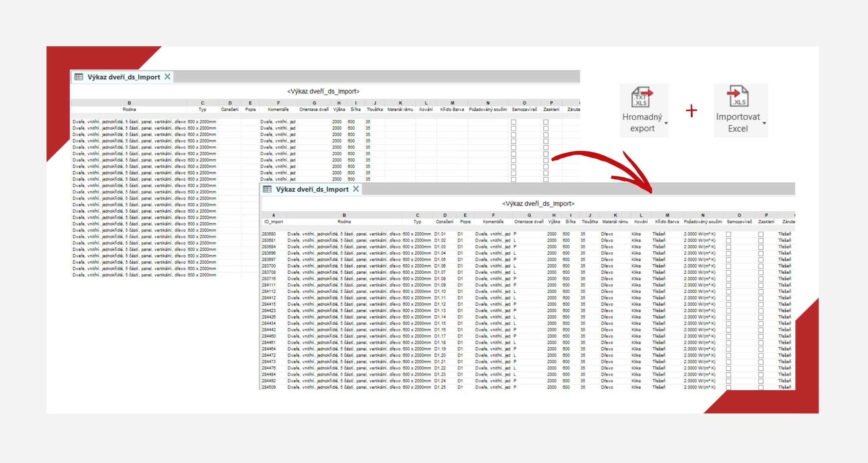Close the lower Výkaz dveří_ds_Import tab
The height and width of the screenshot is (463, 868).
point(356,189)
